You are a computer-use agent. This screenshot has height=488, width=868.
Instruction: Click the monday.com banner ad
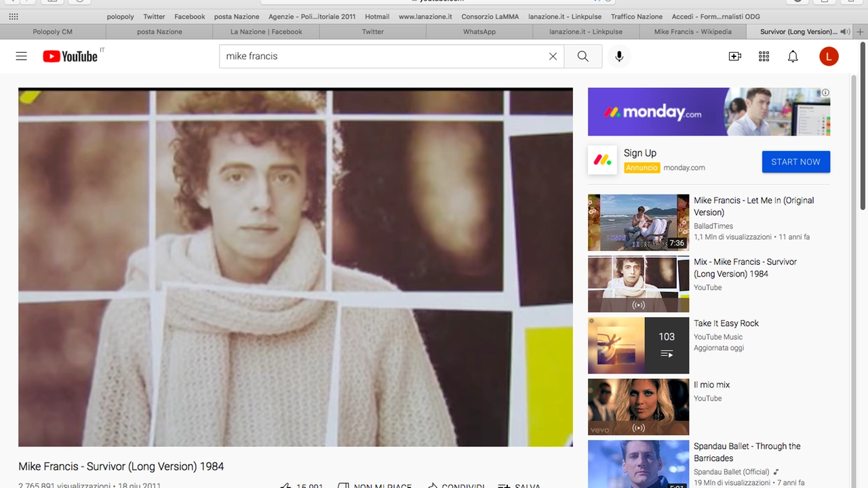tap(709, 112)
